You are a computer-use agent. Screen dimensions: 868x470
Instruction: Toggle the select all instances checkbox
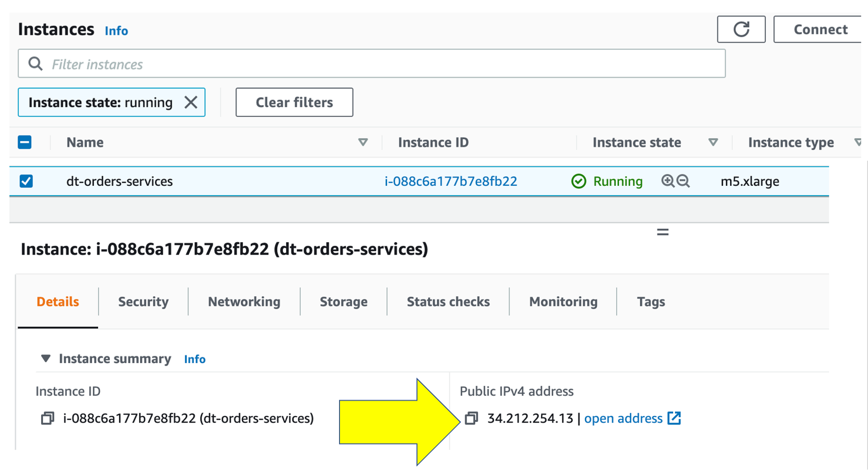25,142
